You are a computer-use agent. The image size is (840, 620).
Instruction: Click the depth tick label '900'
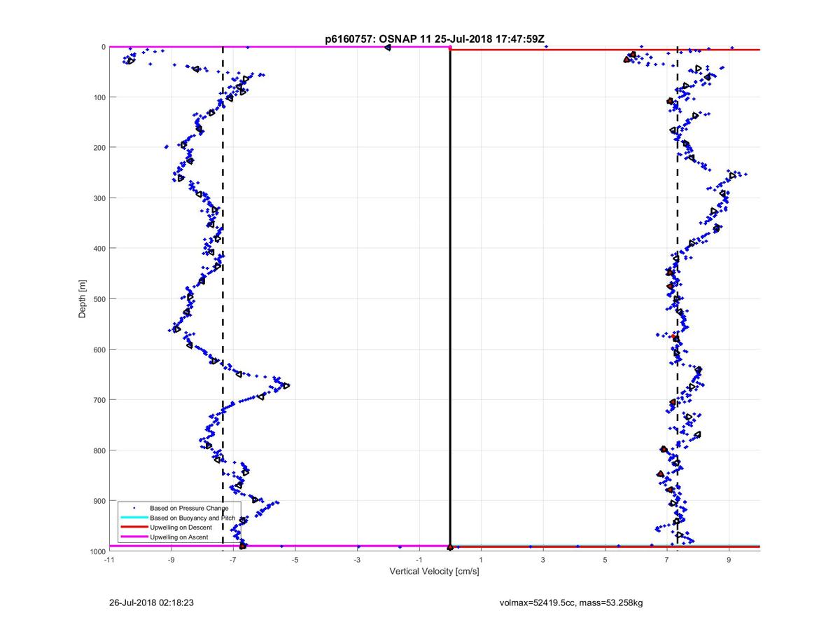tap(100, 500)
